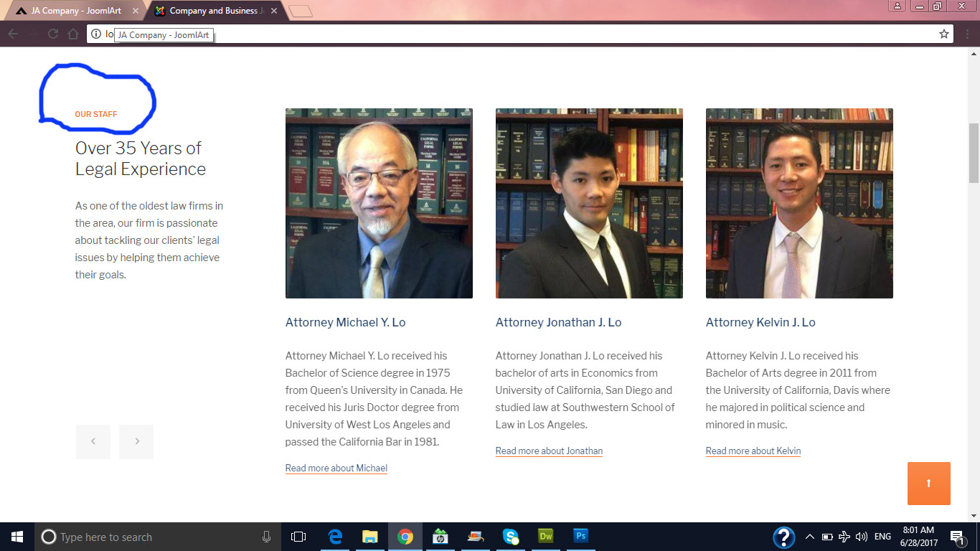Click the orange back-to-top arrow button
Screen dimensions: 980x551
[929, 484]
